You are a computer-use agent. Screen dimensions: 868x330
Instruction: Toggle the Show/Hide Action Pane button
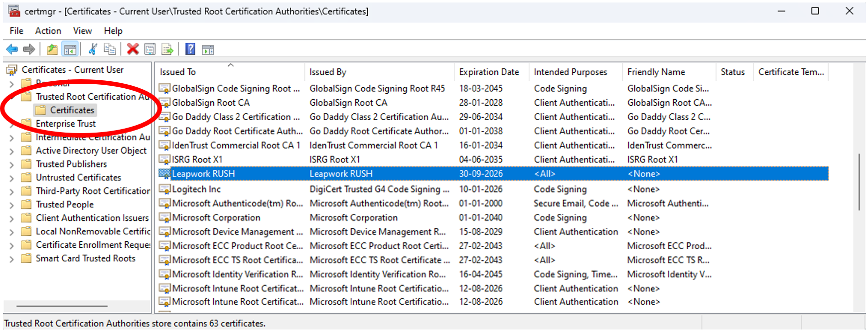[x=208, y=49]
